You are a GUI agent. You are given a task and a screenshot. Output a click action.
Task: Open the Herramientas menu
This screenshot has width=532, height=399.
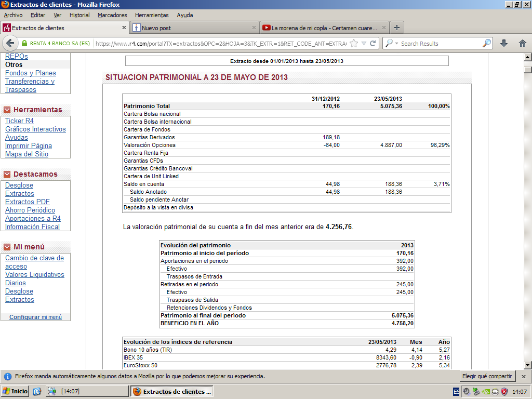152,15
